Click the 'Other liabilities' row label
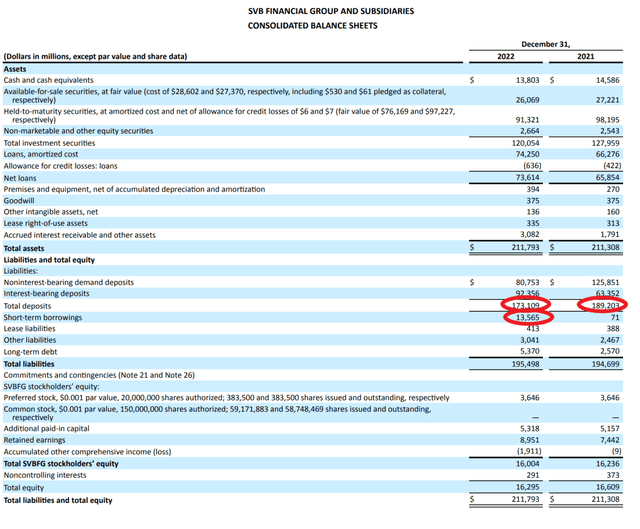The height and width of the screenshot is (529, 640). click(x=30, y=340)
